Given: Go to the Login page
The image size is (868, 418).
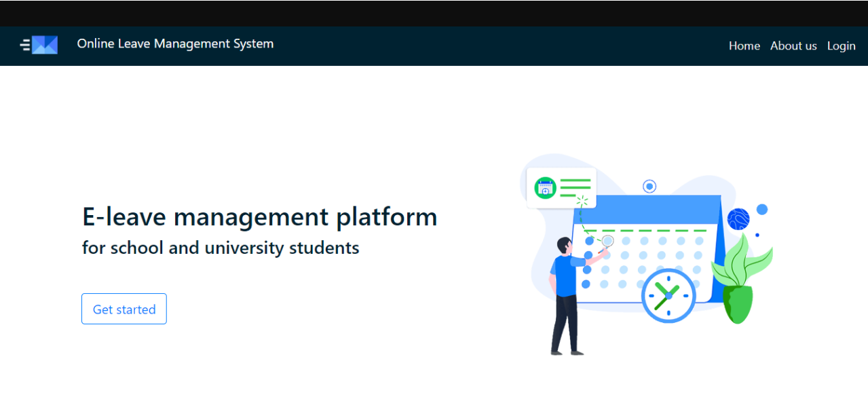Looking at the screenshot, I should click(x=841, y=45).
